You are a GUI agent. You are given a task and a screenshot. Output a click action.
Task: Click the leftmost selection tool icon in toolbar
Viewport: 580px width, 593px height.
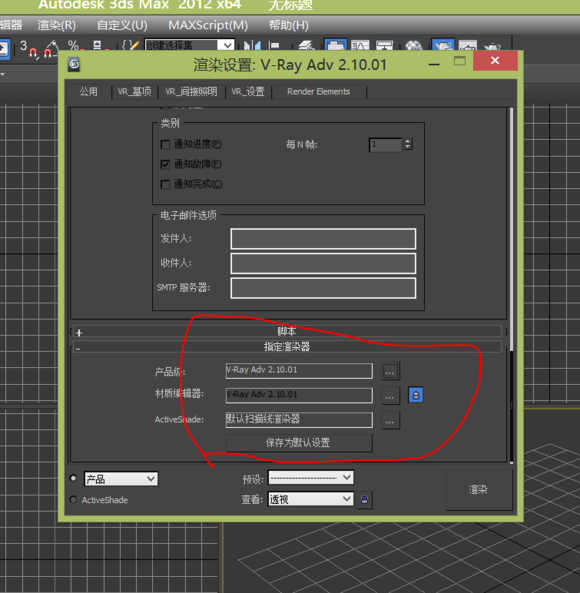click(x=4, y=48)
